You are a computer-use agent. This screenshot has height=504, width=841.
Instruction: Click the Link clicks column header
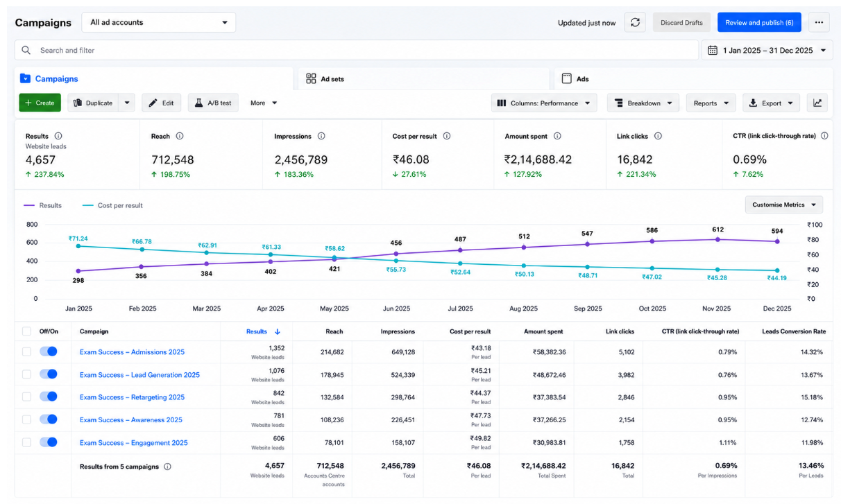[620, 331]
